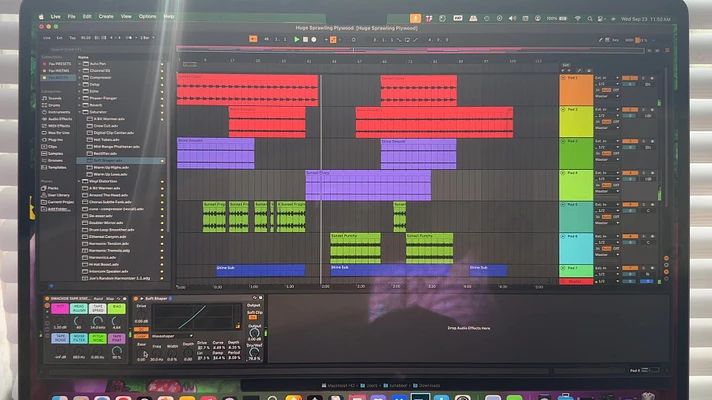Arm the Arrangement Record button
The image size is (712, 400).
click(x=313, y=40)
